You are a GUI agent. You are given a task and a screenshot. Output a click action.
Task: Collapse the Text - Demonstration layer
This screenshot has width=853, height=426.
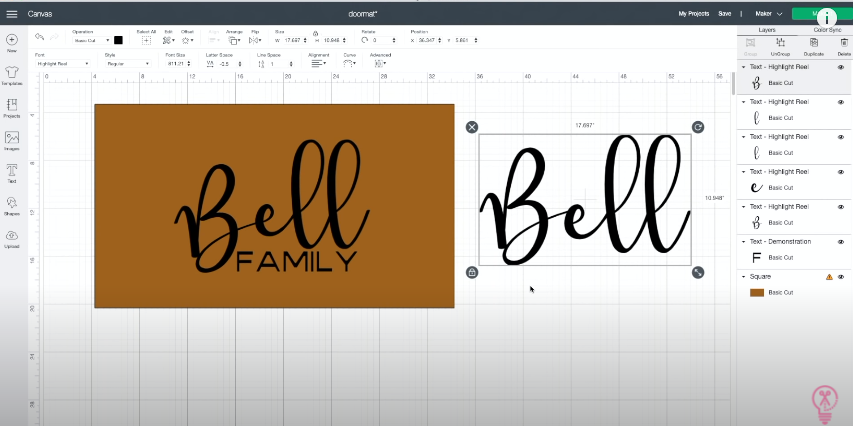(x=744, y=242)
